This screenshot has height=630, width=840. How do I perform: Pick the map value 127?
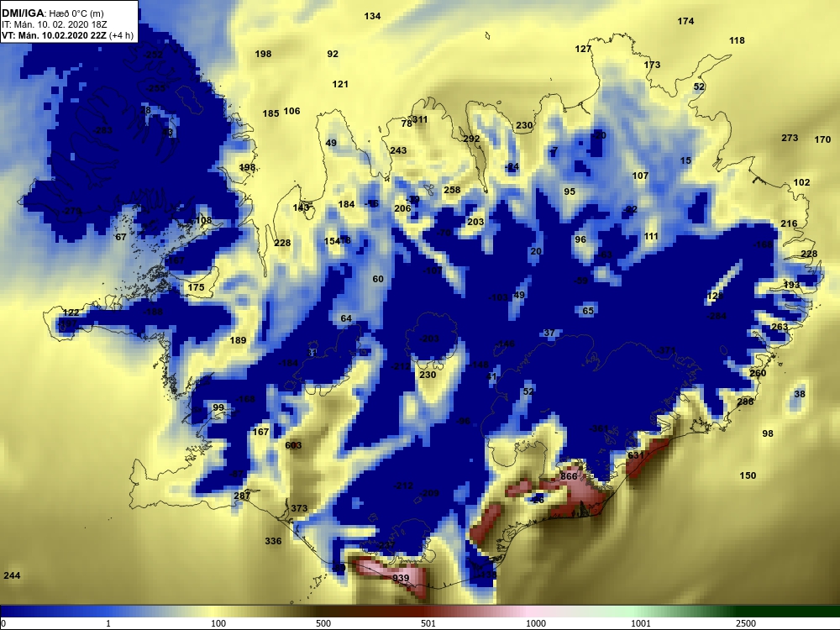(583, 49)
